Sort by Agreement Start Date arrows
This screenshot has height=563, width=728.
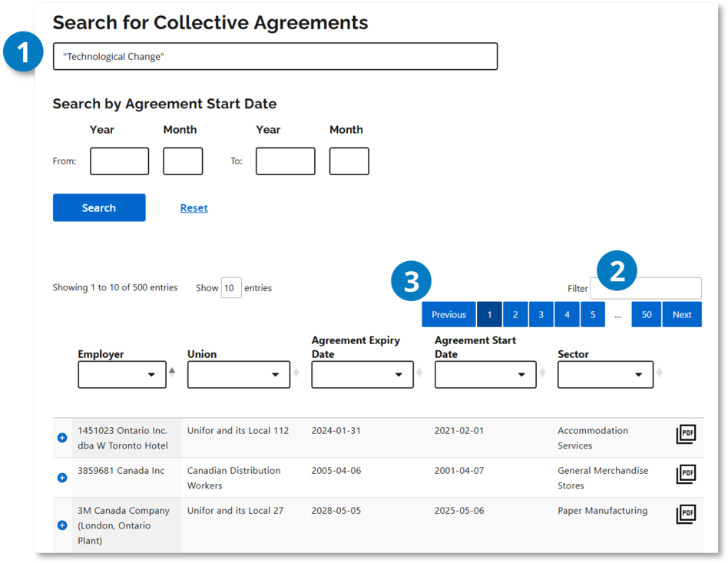[x=542, y=372]
